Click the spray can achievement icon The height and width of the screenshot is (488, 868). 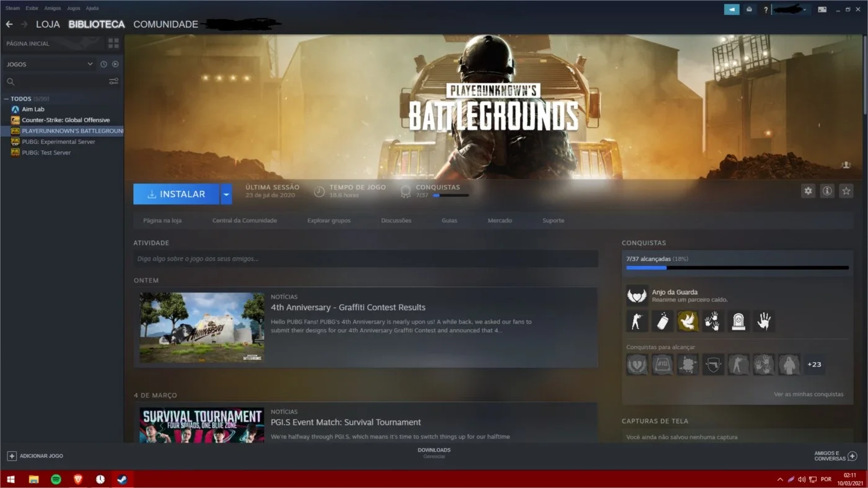click(x=662, y=321)
